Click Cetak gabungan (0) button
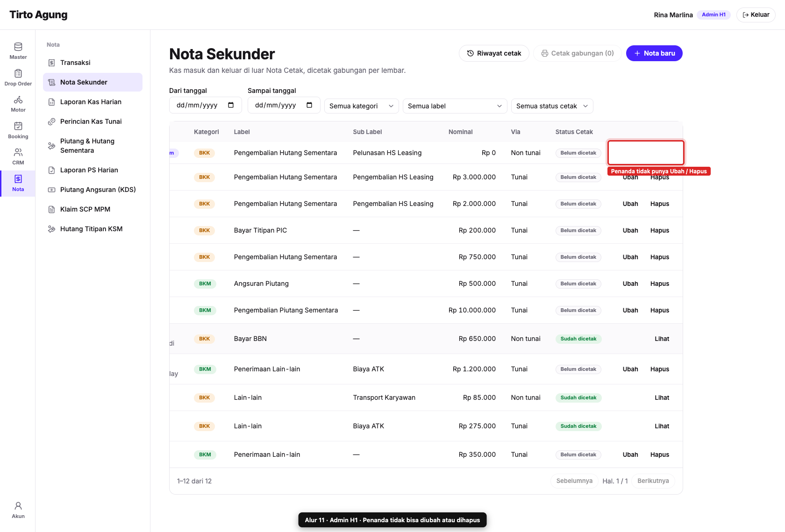Screen dimensions: 785x532 pyautogui.click(x=578, y=53)
